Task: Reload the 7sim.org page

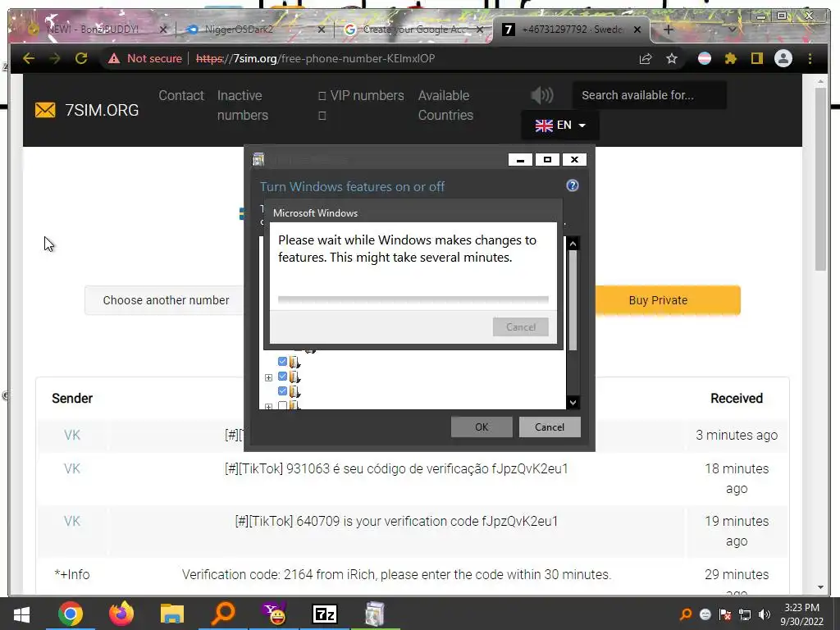Action: (81, 58)
